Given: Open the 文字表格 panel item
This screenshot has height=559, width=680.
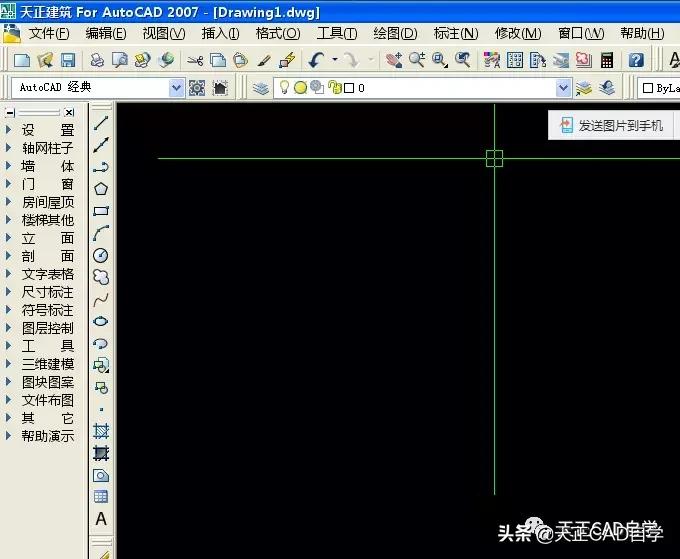Looking at the screenshot, I should click(x=48, y=274).
